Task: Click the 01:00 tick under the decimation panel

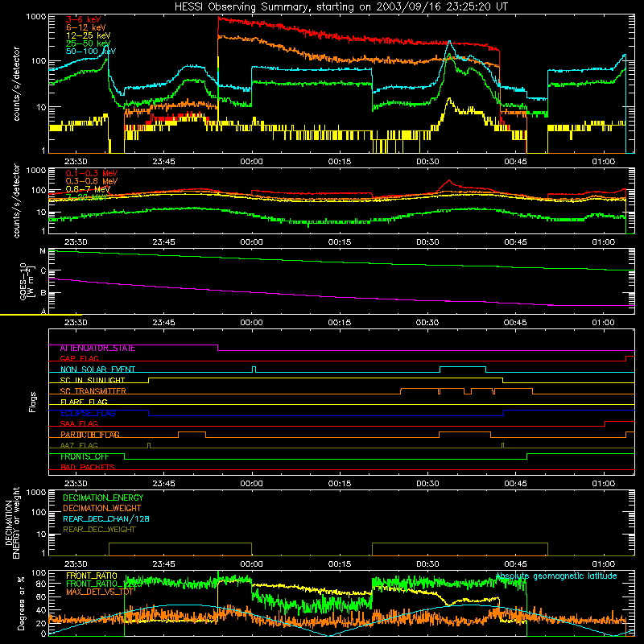Action: tap(603, 564)
